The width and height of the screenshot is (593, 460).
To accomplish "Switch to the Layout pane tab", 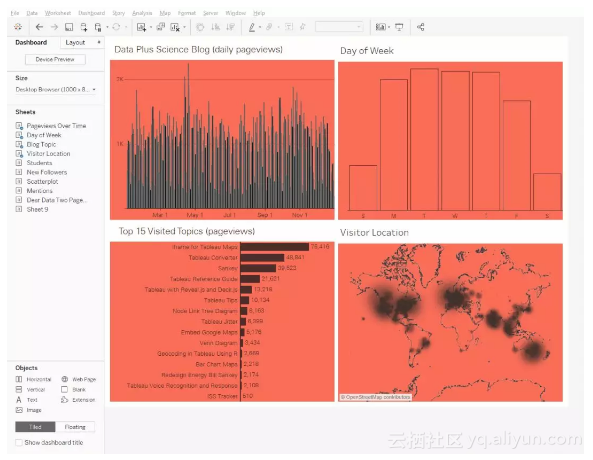I will coord(75,42).
